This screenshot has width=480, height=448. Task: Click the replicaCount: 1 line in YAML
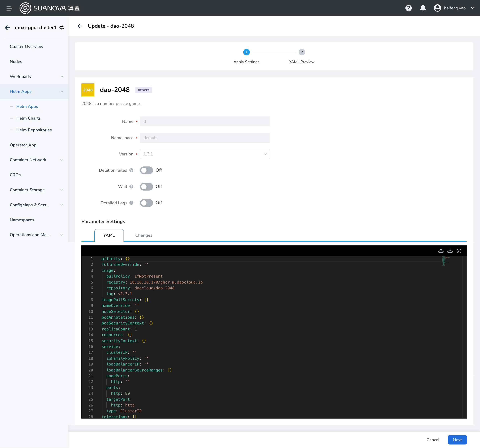[x=119, y=329]
